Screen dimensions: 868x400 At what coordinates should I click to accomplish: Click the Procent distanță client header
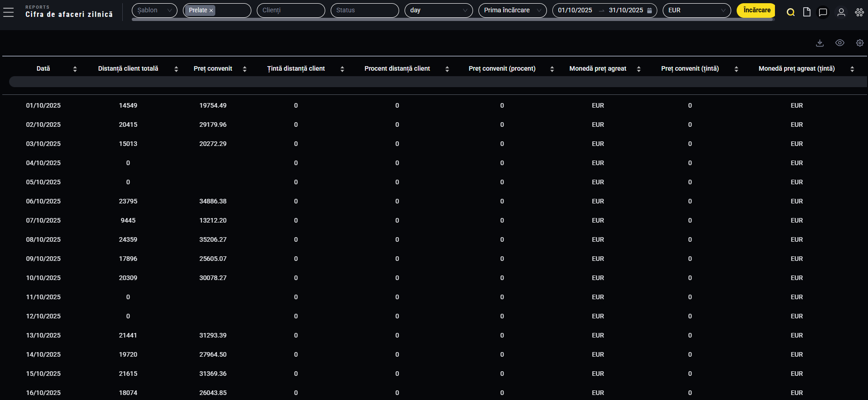[x=397, y=69]
